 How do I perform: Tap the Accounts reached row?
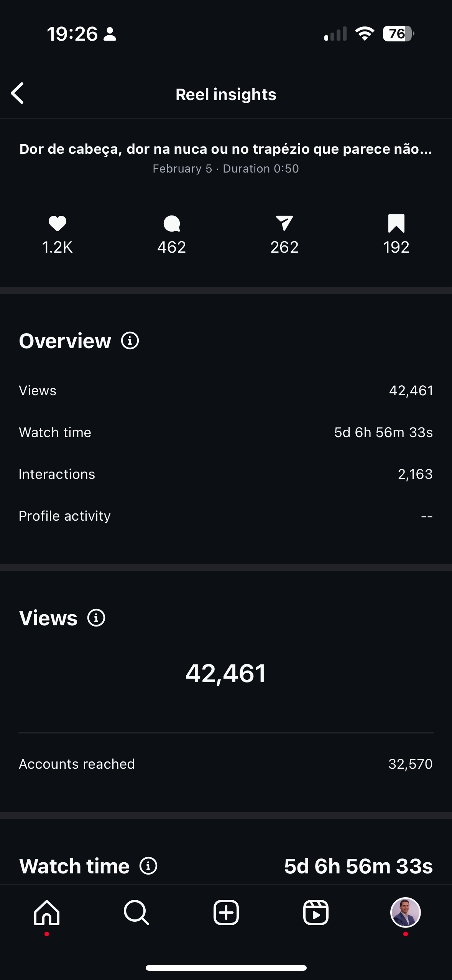click(x=226, y=764)
